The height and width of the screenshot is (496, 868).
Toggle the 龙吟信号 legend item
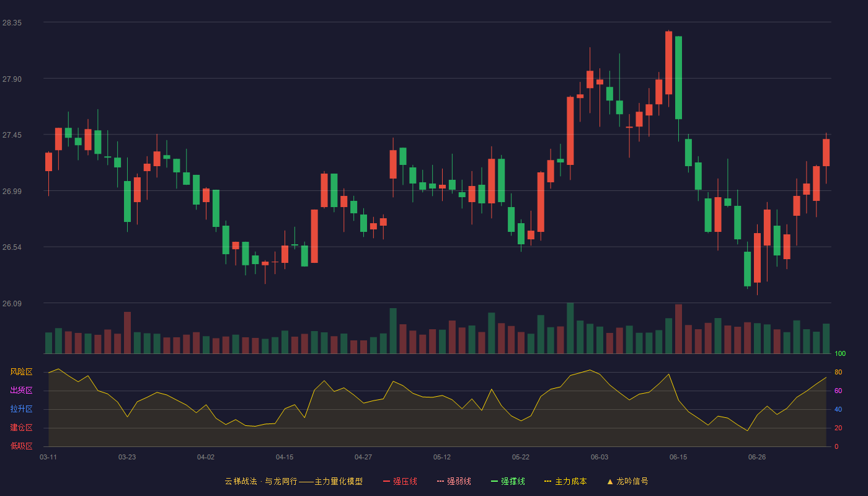point(627,481)
